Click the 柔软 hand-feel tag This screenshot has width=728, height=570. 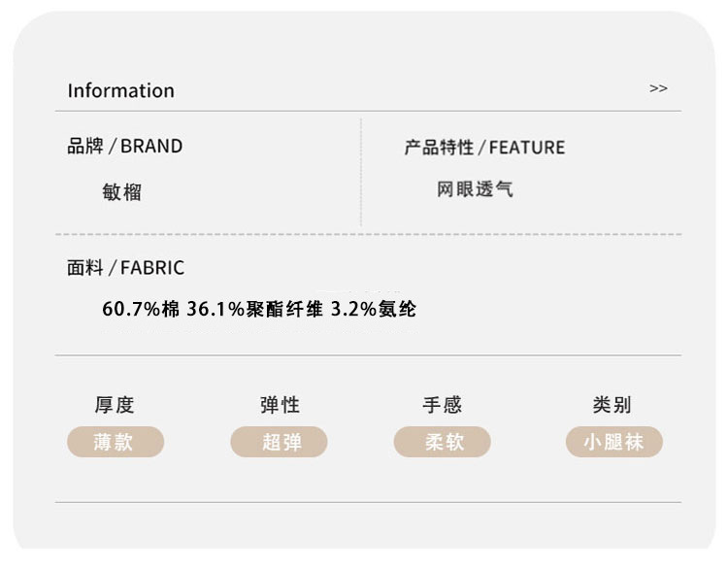[x=442, y=442]
